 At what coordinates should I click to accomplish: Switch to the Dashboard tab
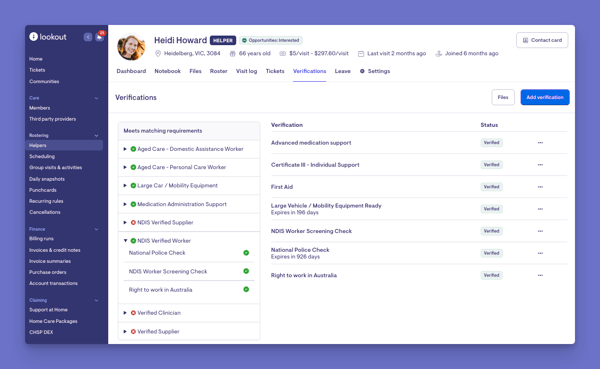click(x=131, y=71)
